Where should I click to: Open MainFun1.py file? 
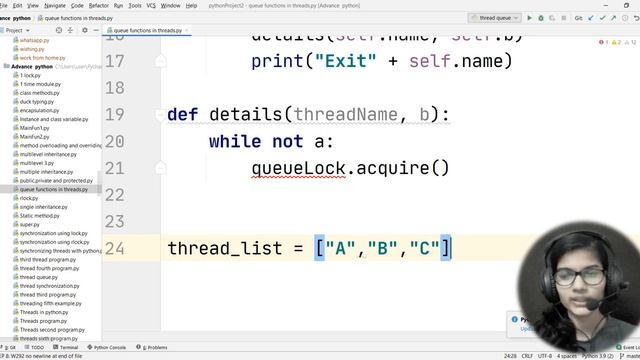point(31,128)
